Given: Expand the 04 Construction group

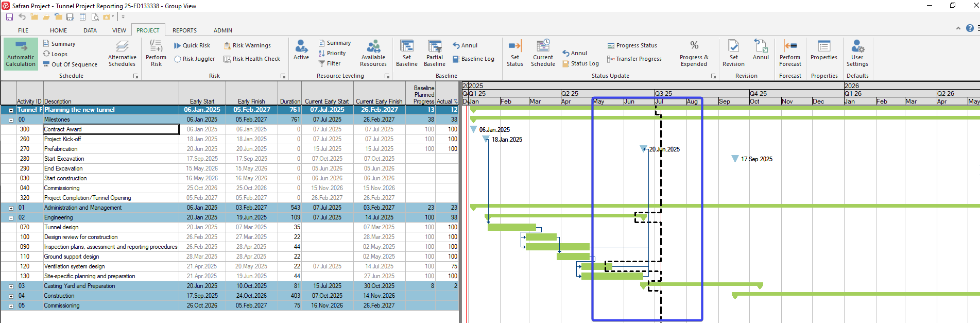Looking at the screenshot, I should 11,296.
